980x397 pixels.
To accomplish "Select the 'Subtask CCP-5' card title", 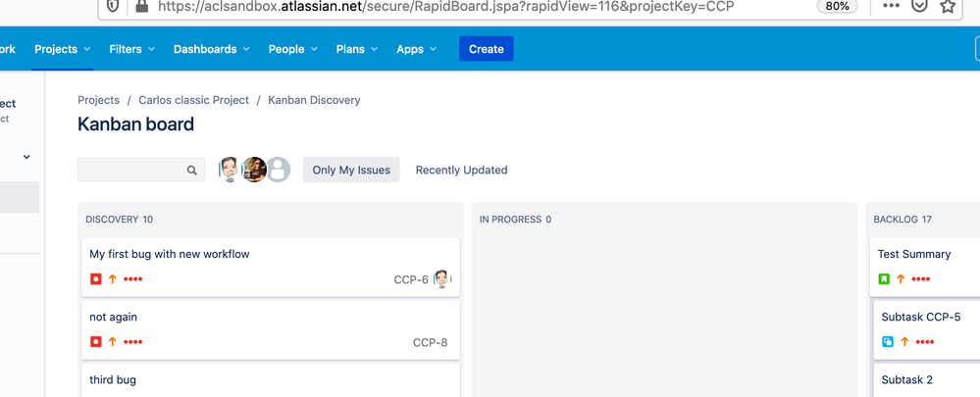I will pyautogui.click(x=920, y=317).
